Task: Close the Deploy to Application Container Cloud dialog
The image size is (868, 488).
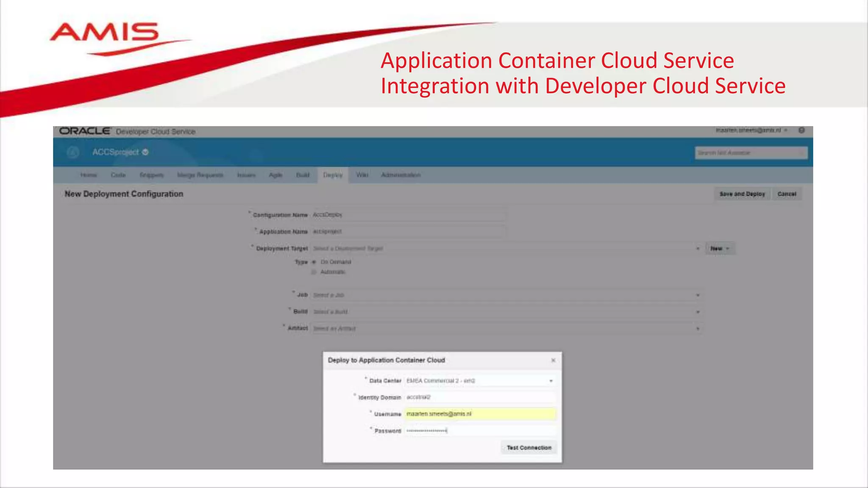Action: click(553, 360)
